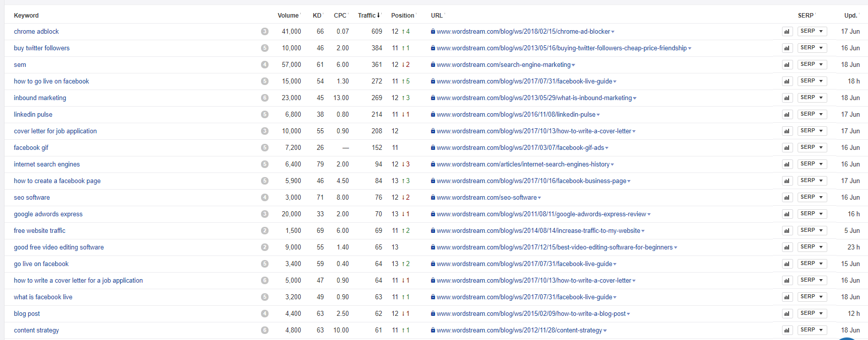Open history chart icon for facebook gif row
Image resolution: width=868 pixels, height=340 pixels.
(x=787, y=148)
